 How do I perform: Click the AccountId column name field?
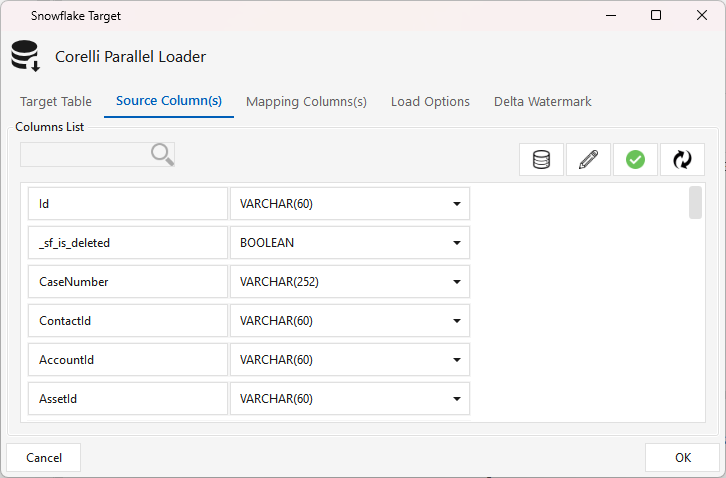[128, 360]
